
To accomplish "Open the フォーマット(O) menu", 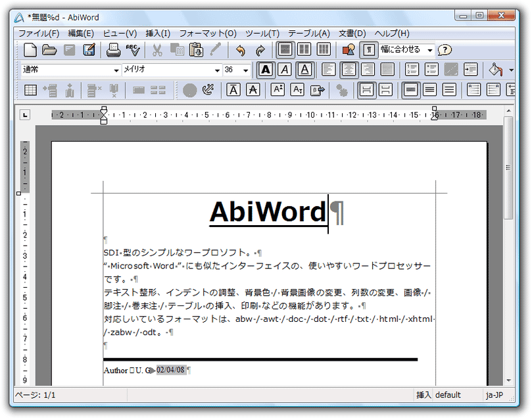I will 208,34.
